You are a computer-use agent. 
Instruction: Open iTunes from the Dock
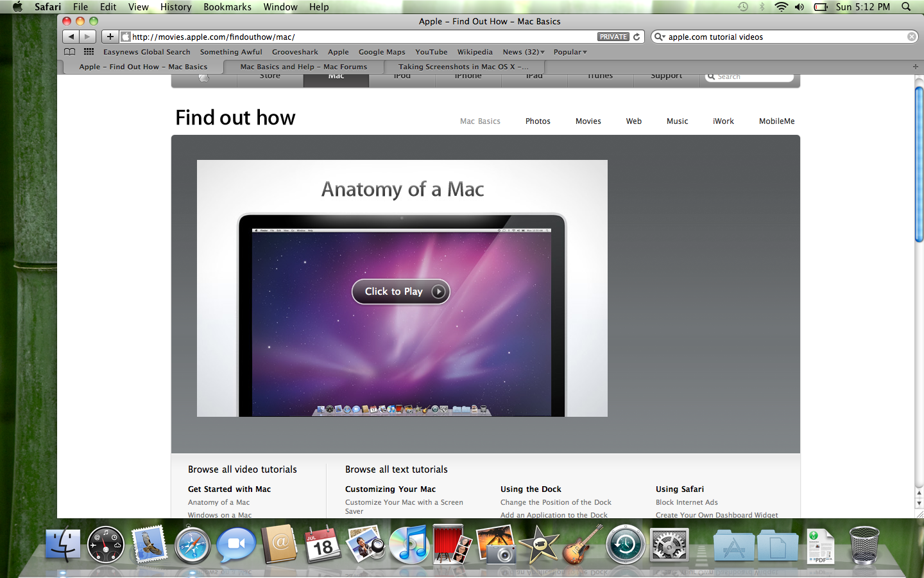(x=409, y=545)
